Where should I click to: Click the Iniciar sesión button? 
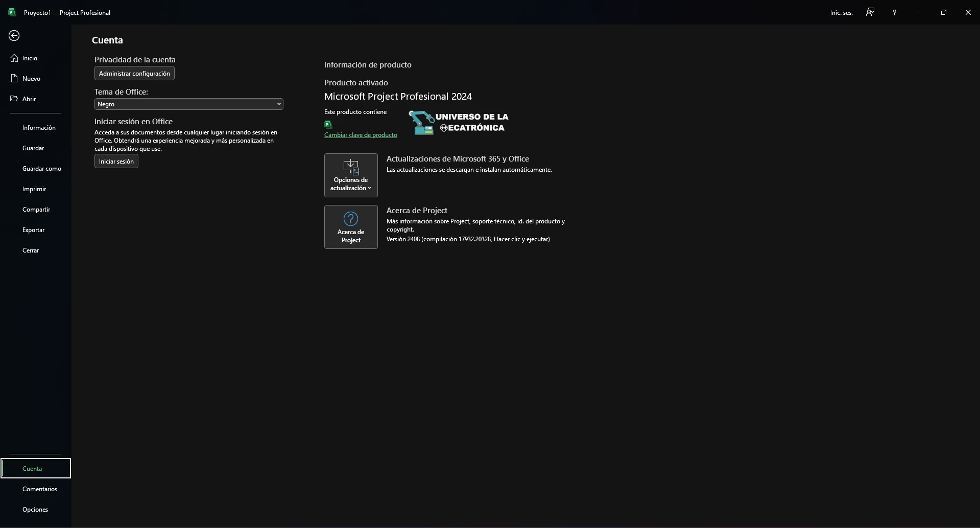click(116, 161)
